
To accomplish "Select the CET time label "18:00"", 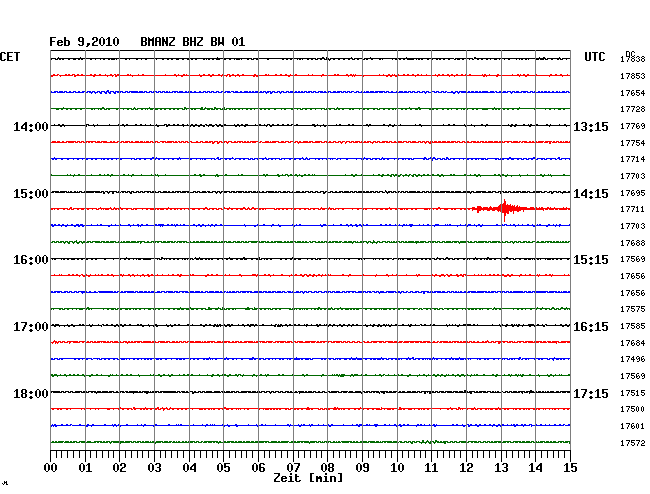I will point(31,393).
